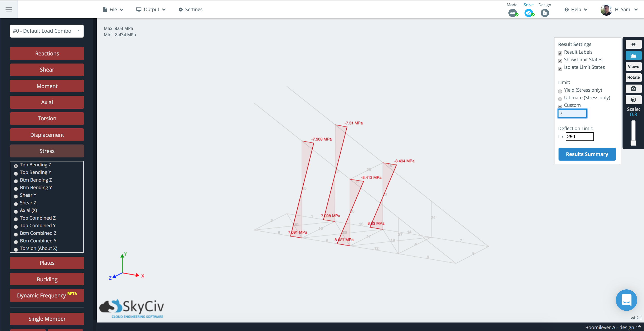The width and height of the screenshot is (644, 331).
Task: Click the eye/visibility icon in sidebar
Action: 633,44
